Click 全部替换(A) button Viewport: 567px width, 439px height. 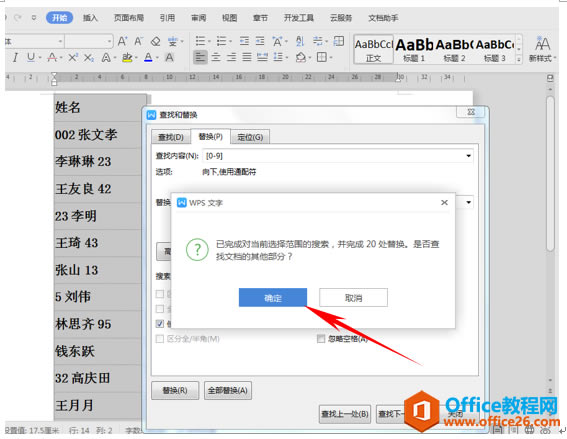click(228, 391)
